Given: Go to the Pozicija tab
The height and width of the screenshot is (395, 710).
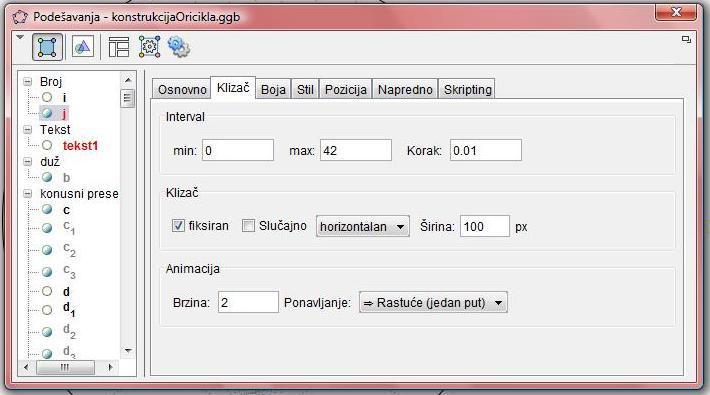Looking at the screenshot, I should click(x=346, y=89).
